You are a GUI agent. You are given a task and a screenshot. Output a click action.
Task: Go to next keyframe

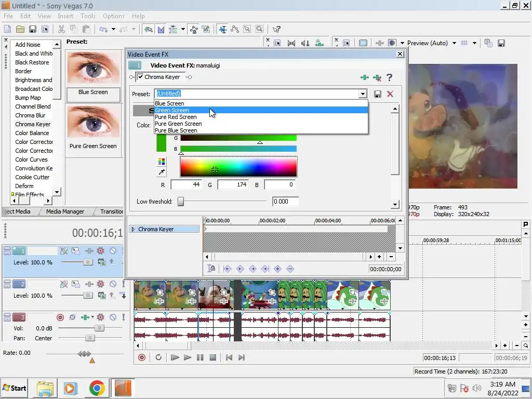tap(252, 269)
